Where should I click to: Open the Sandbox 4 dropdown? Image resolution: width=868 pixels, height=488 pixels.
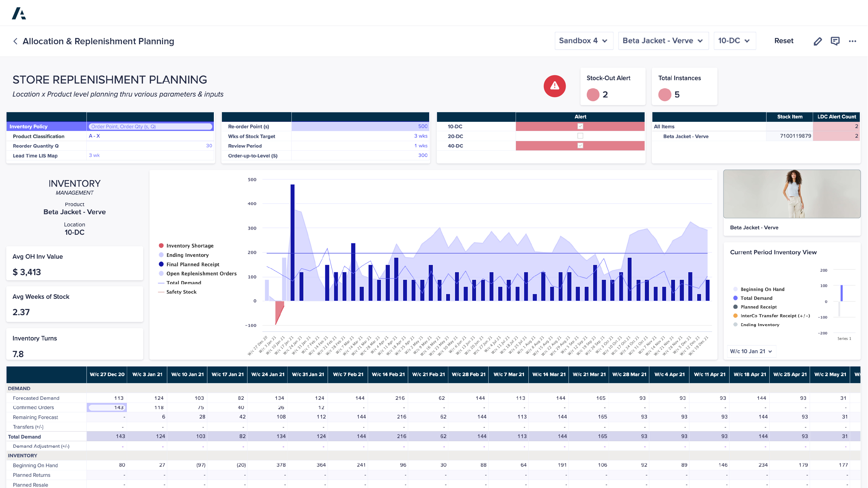click(583, 41)
